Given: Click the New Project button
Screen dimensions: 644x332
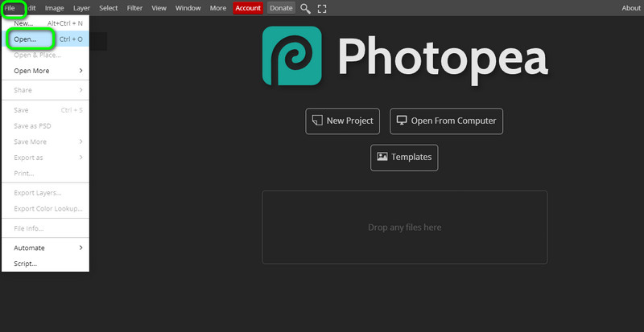Looking at the screenshot, I should (x=342, y=121).
